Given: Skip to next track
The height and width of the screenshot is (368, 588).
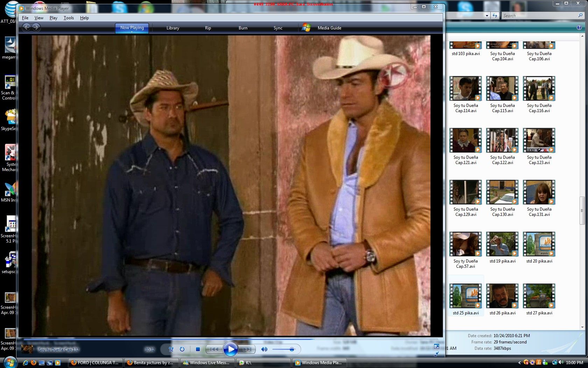Looking at the screenshot, I should [x=247, y=349].
